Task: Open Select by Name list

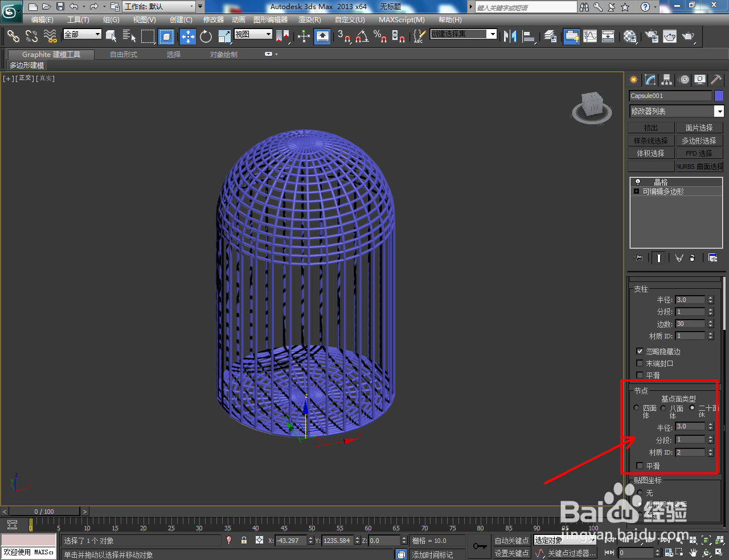Action: click(x=129, y=36)
